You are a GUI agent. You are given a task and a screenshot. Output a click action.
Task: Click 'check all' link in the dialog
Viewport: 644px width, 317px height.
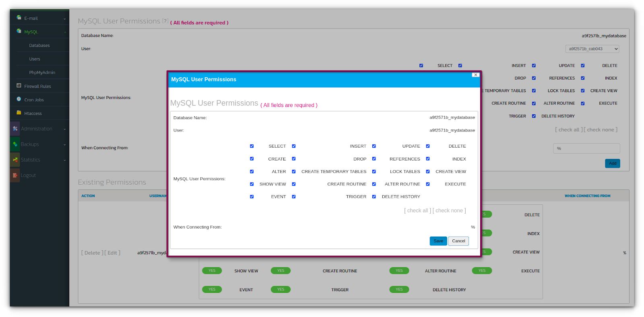pyautogui.click(x=417, y=210)
